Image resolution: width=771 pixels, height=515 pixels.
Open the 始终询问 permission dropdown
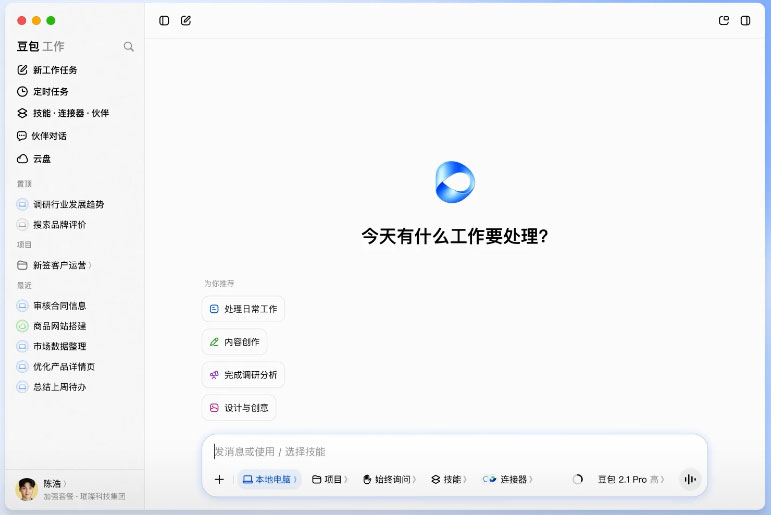tap(389, 479)
